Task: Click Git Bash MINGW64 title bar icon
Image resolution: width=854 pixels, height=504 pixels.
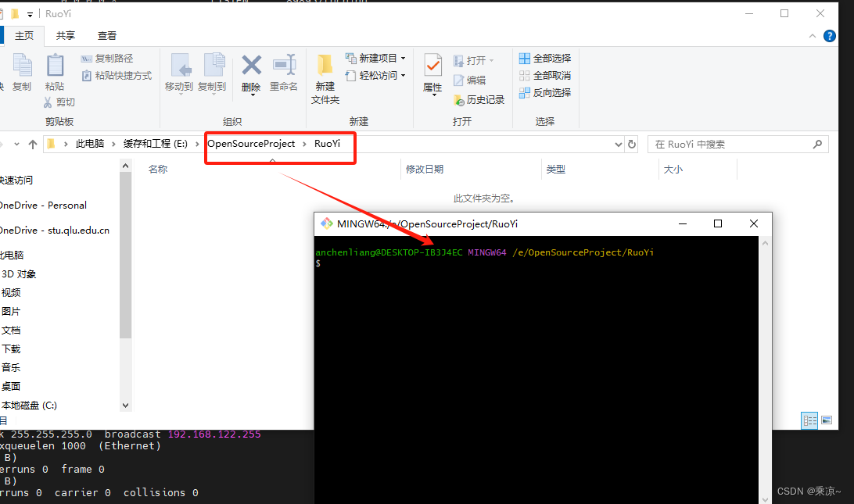Action: [x=327, y=223]
